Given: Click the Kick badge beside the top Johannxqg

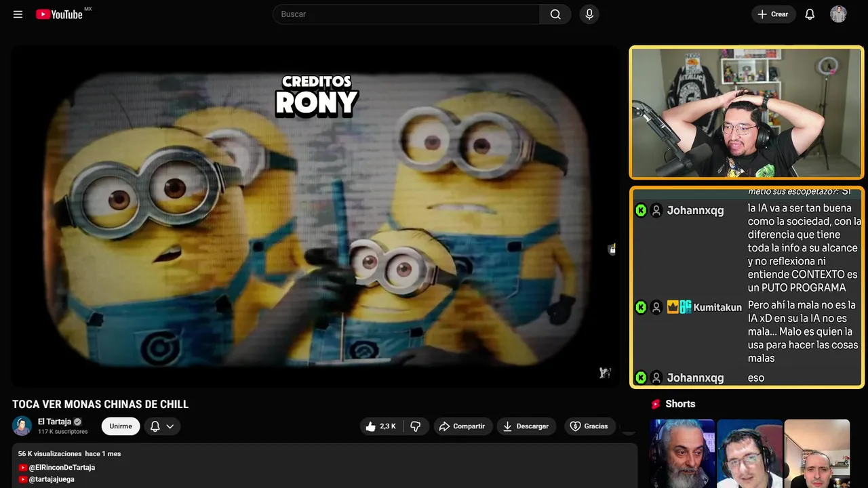Looking at the screenshot, I should 641,210.
